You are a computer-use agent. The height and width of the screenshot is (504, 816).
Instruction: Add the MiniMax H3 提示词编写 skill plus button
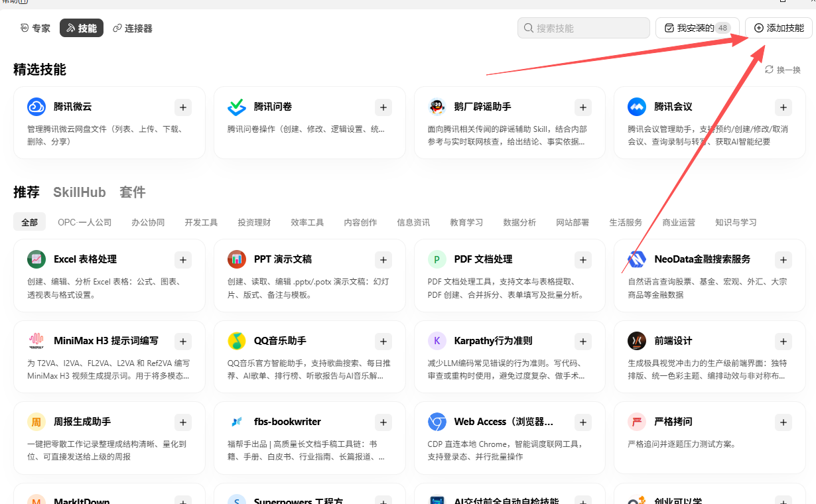[x=183, y=341]
